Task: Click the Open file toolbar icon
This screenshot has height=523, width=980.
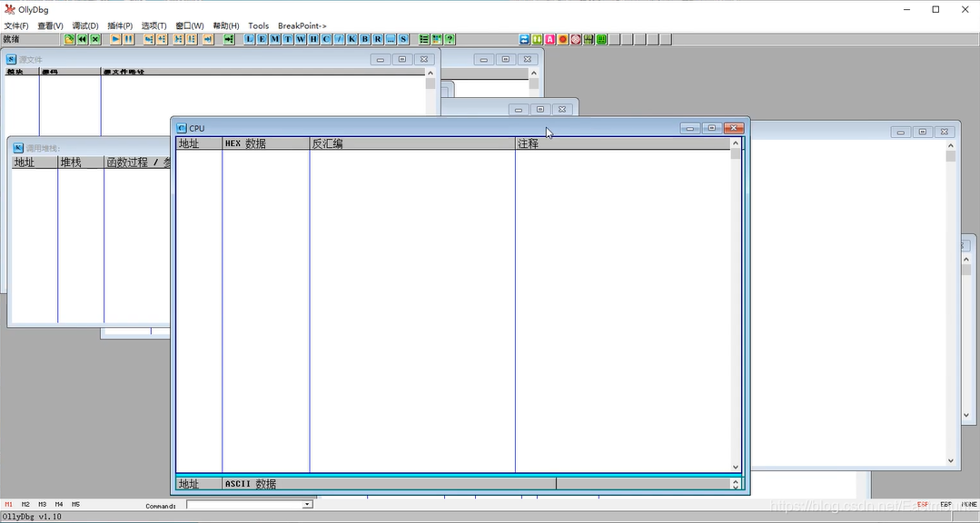Action: tap(69, 39)
